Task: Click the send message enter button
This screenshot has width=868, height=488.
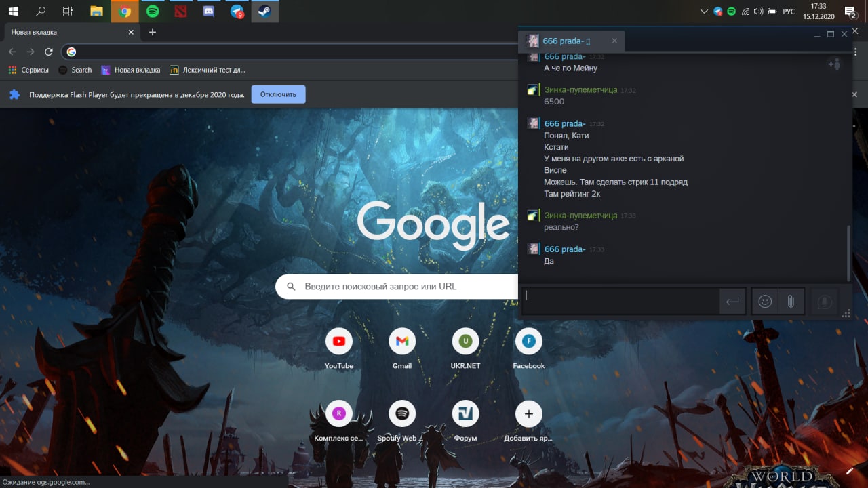Action: point(732,302)
